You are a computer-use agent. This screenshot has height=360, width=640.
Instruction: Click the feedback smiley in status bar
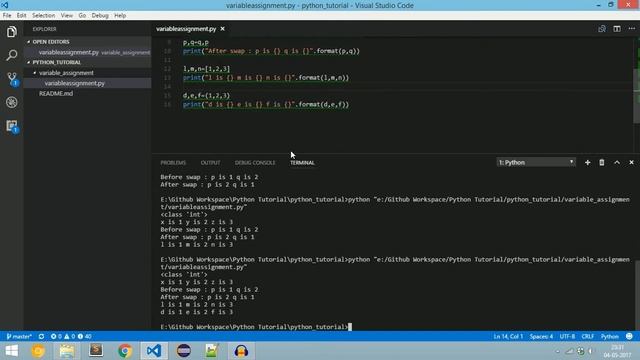629,336
